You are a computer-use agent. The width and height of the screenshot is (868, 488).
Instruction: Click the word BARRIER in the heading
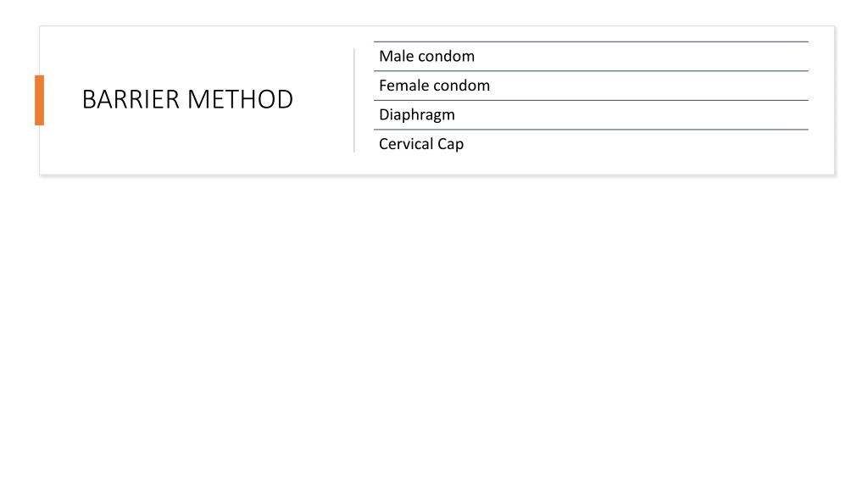tap(131, 100)
